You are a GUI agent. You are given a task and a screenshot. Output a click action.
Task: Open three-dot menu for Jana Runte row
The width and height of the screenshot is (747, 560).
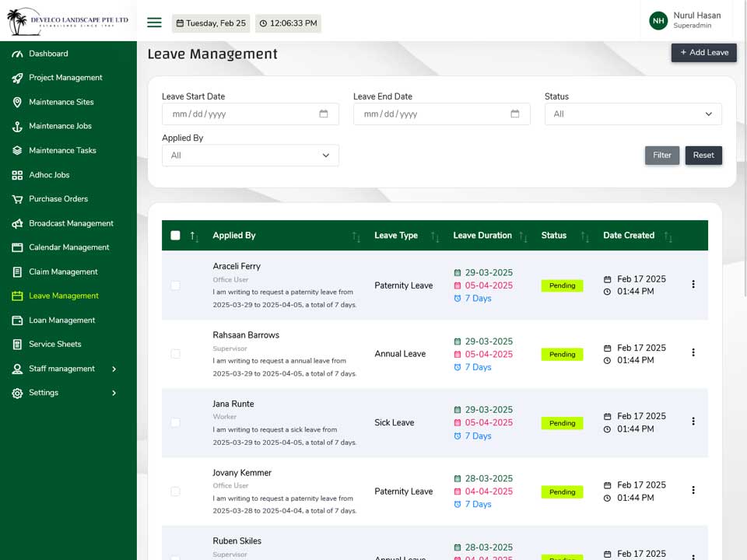click(693, 422)
